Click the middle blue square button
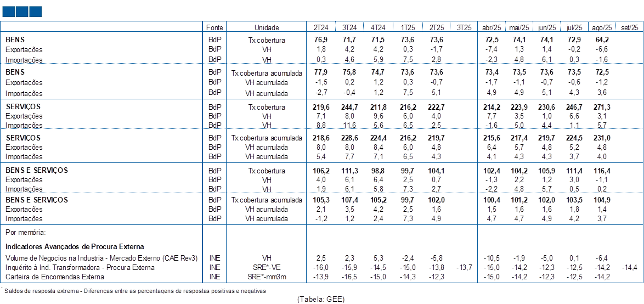The image size is (644, 304). point(22,11)
